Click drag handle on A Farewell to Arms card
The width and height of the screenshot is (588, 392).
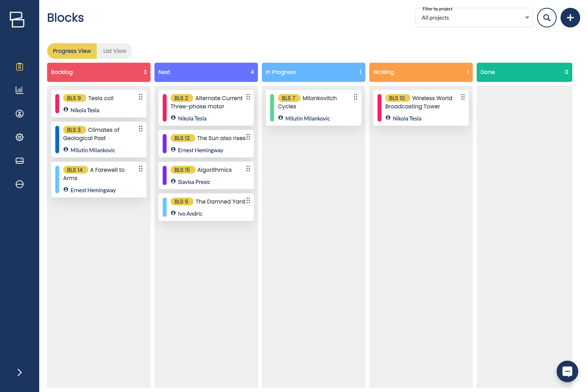[141, 168]
